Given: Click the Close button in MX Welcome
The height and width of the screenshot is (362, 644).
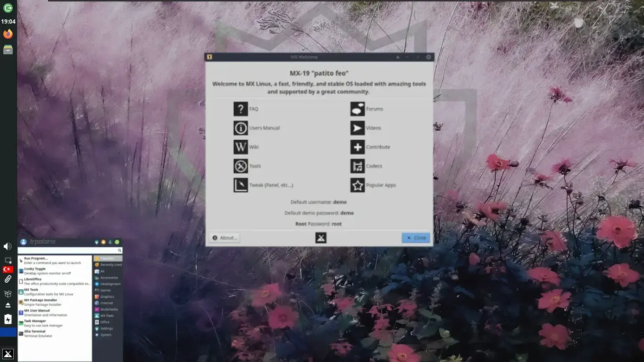Looking at the screenshot, I should click(416, 238).
